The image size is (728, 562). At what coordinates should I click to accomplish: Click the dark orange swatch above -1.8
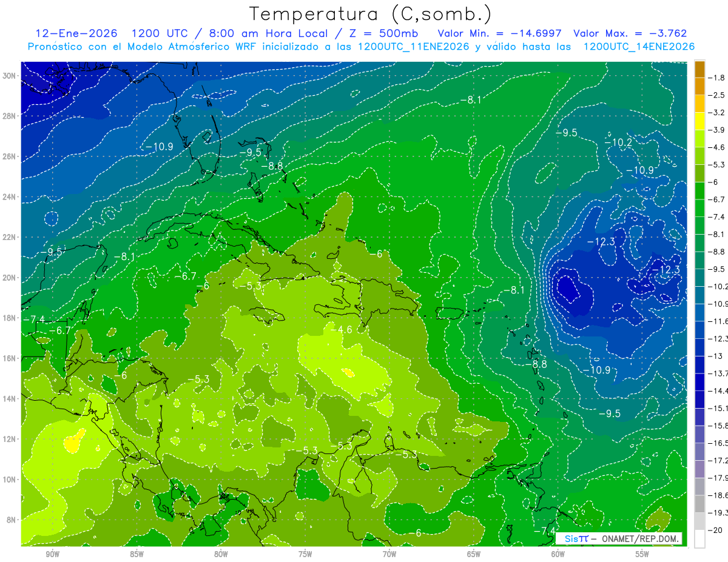(699, 69)
